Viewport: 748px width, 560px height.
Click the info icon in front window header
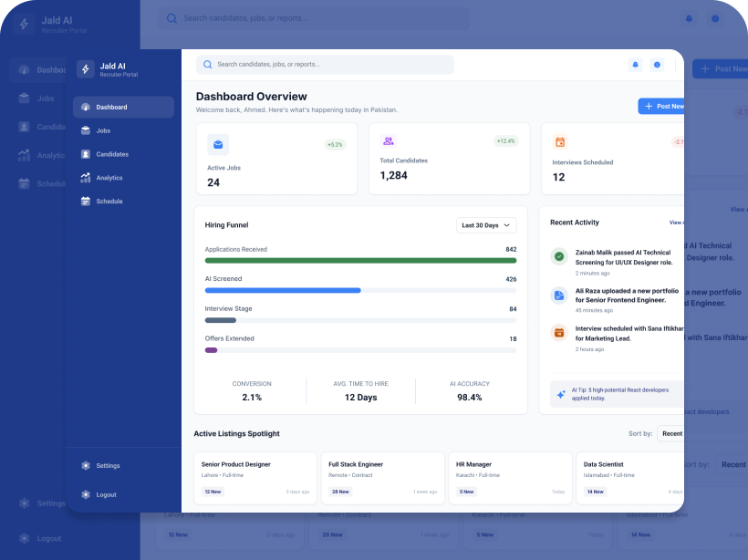pos(657,65)
